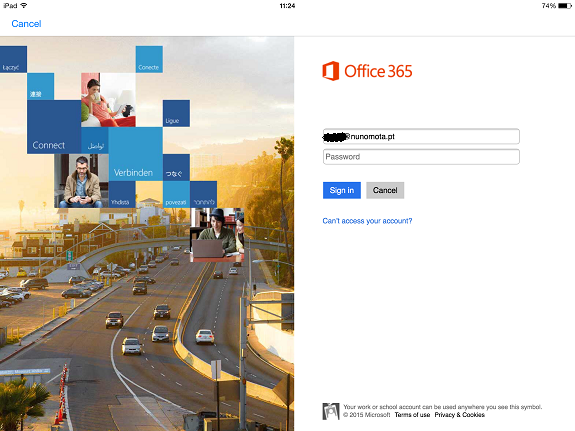Open the Privacy & Cookies link
This screenshot has height=431, width=575.
pyautogui.click(x=459, y=415)
